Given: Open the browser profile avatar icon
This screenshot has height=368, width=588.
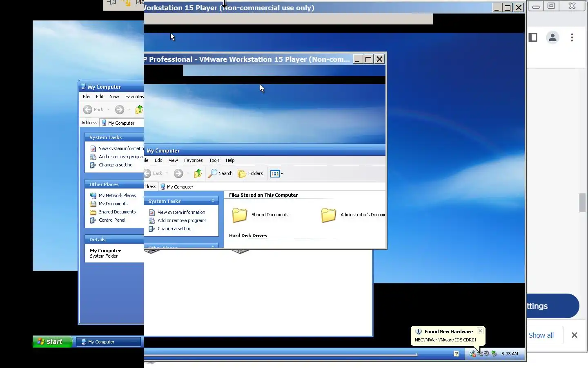Looking at the screenshot, I should pyautogui.click(x=552, y=38).
